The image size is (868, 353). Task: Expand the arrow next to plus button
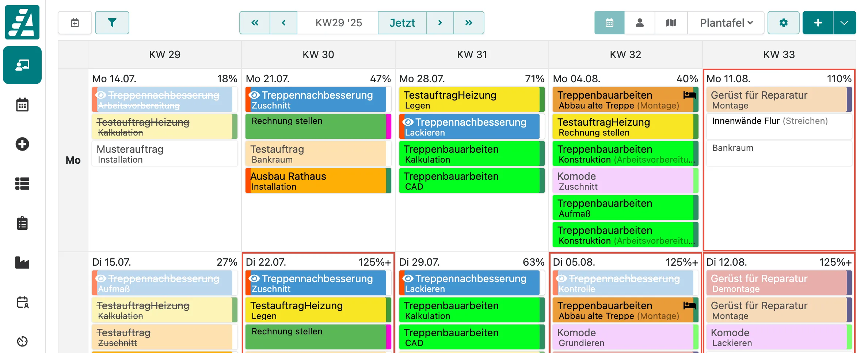[x=844, y=23]
